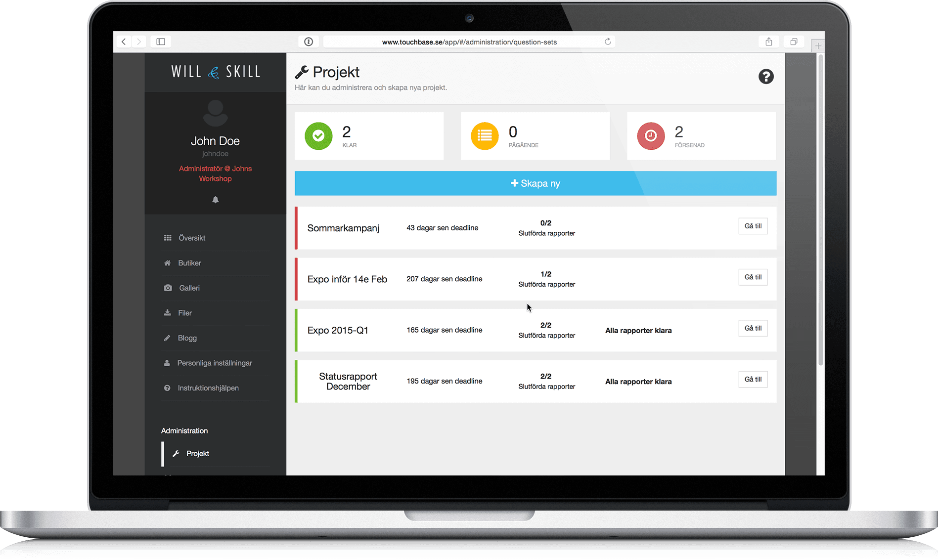Click '207 dagar sen deadline' text
Viewport: 938px width, 560px height.
click(x=445, y=279)
